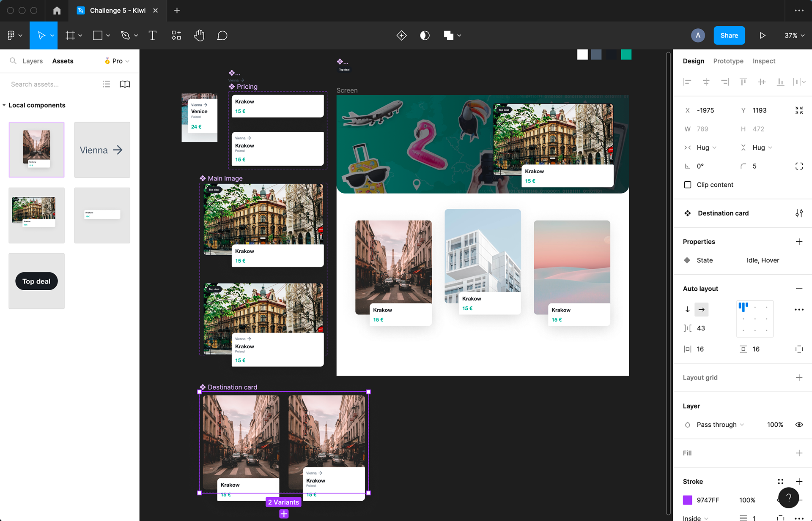
Task: Open distribute spacing dropdown
Action: [799, 82]
